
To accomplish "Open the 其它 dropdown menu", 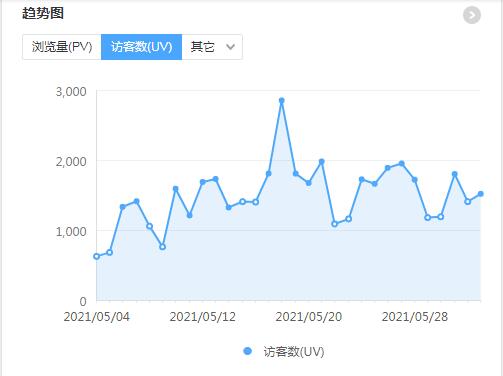I will [212, 47].
